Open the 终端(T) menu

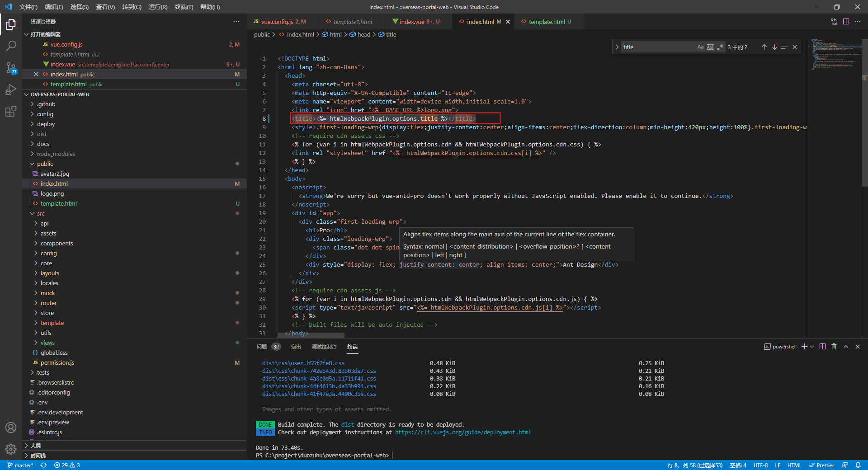pos(184,7)
